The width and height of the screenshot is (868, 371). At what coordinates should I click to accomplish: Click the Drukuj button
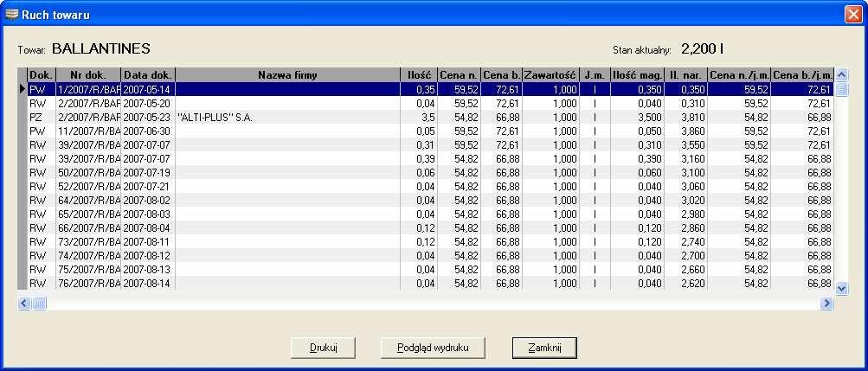(323, 348)
